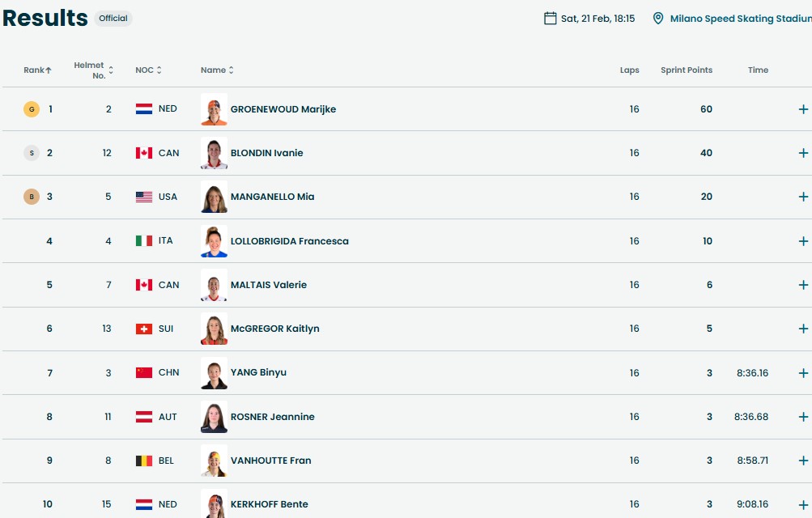This screenshot has height=518, width=812.
Task: Sort results by Rank column
Action: pyautogui.click(x=37, y=70)
